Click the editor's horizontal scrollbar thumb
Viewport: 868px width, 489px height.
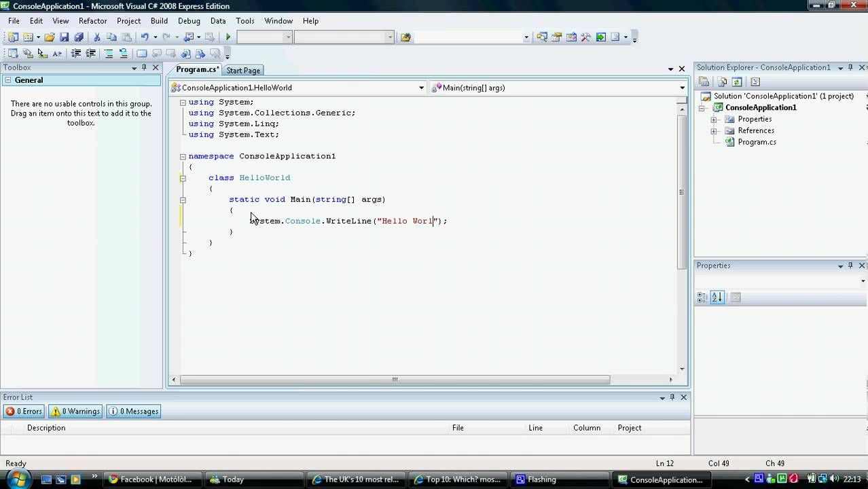(x=395, y=380)
